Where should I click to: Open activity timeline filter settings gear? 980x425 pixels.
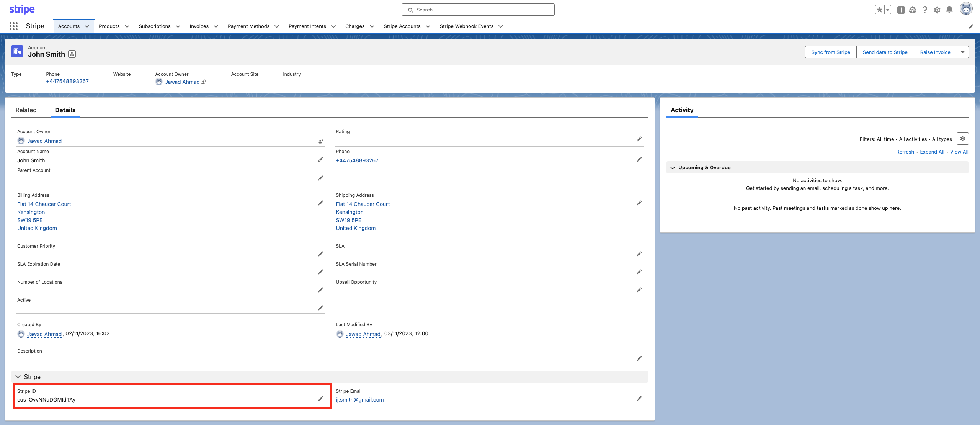pos(962,139)
